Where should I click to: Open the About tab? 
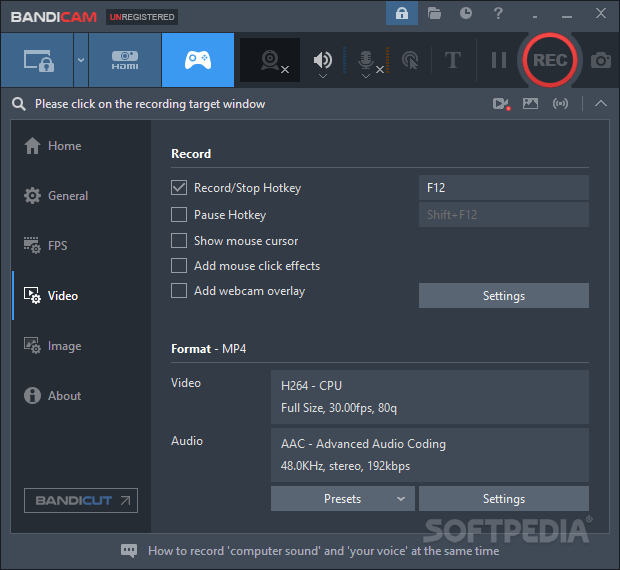[52, 396]
